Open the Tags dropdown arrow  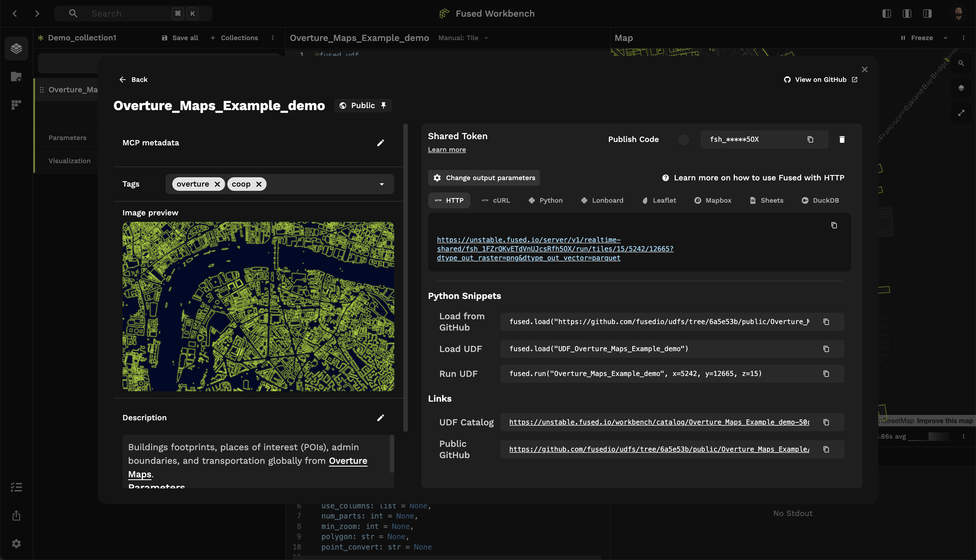pyautogui.click(x=382, y=184)
